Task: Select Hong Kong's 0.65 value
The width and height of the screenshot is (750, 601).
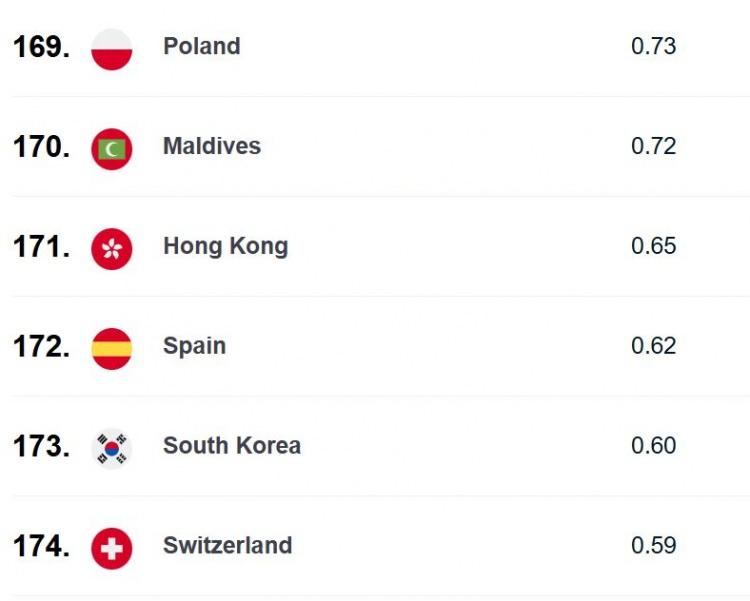Action: click(653, 246)
